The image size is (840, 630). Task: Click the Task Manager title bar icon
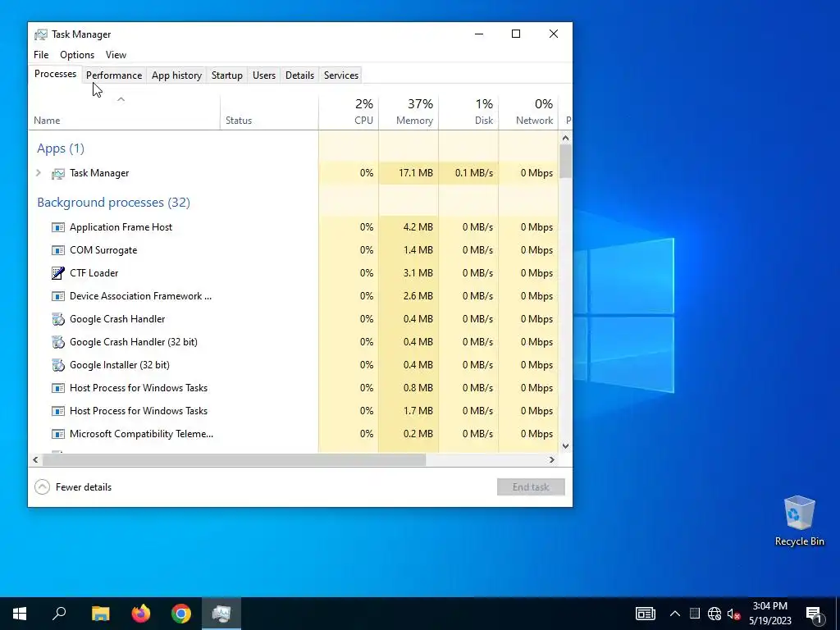pyautogui.click(x=41, y=34)
